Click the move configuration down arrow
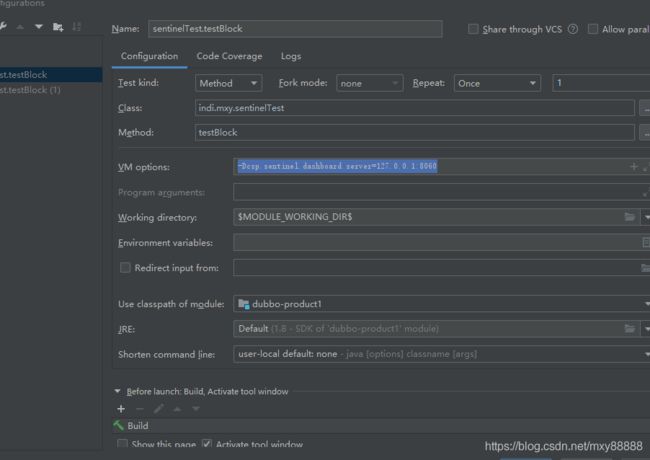Screen dimensions: 650x460 (39, 27)
